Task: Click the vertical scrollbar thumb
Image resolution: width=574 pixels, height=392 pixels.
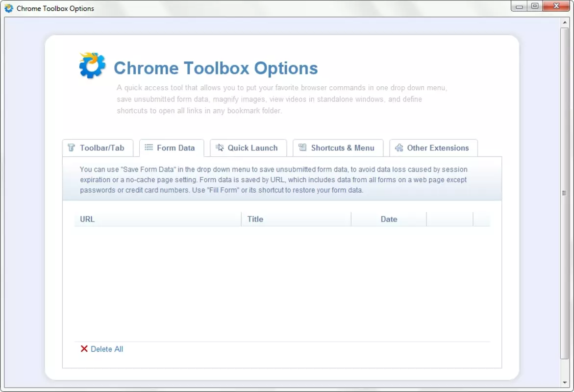Action: point(565,193)
